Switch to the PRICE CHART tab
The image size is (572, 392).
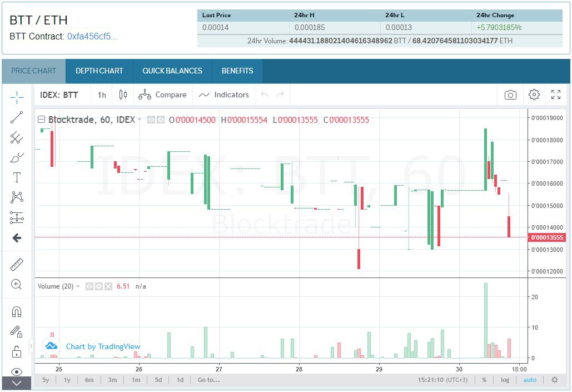coord(33,71)
